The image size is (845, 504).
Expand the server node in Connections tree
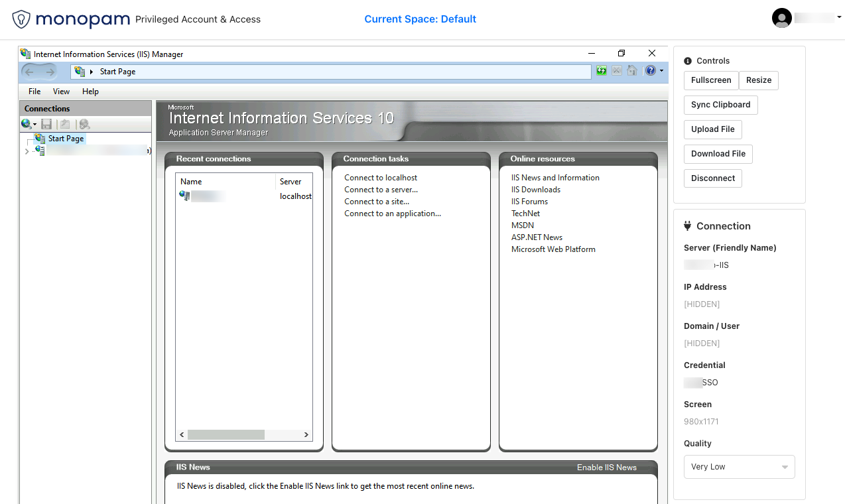click(x=27, y=151)
